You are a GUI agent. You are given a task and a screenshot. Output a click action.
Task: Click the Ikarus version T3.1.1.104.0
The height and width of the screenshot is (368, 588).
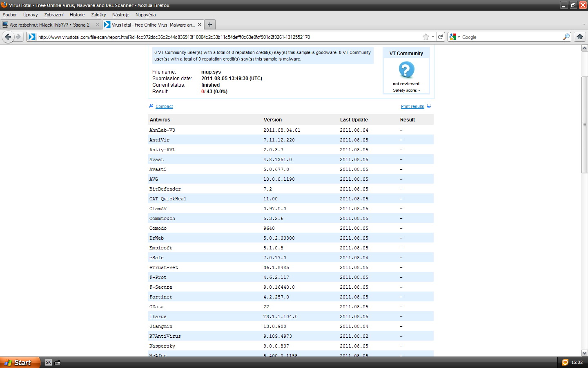coord(281,316)
